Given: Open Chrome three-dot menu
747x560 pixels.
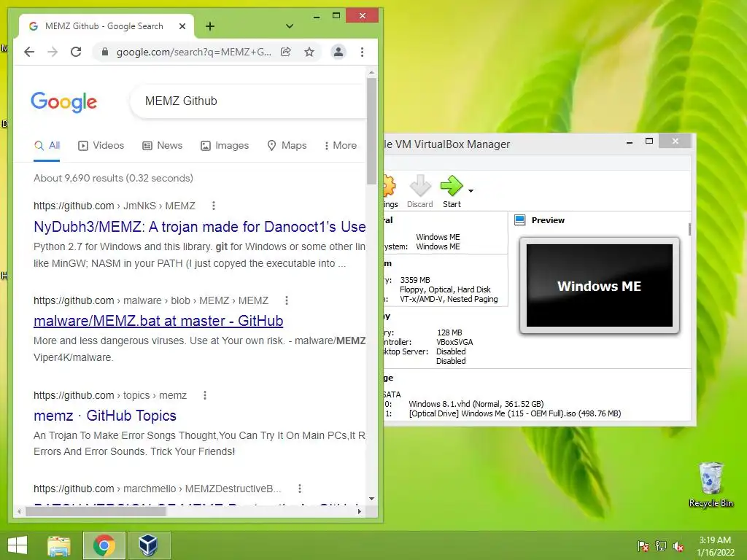Looking at the screenshot, I should [x=362, y=52].
